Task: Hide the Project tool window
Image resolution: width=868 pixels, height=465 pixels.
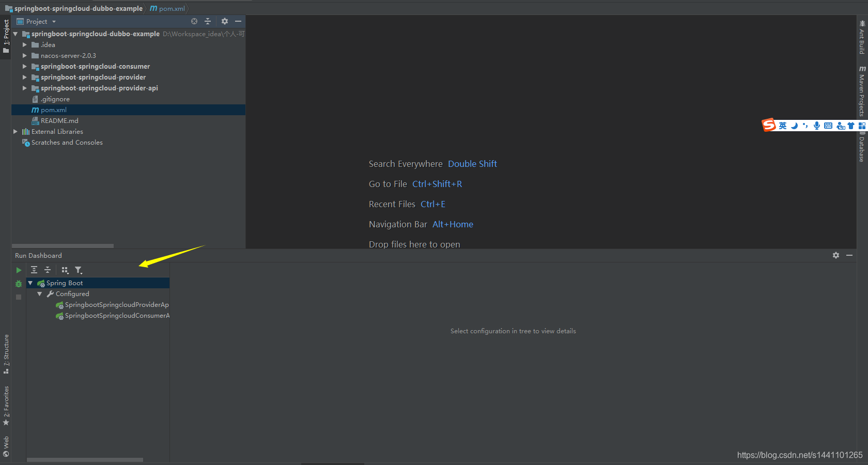Action: pos(238,21)
